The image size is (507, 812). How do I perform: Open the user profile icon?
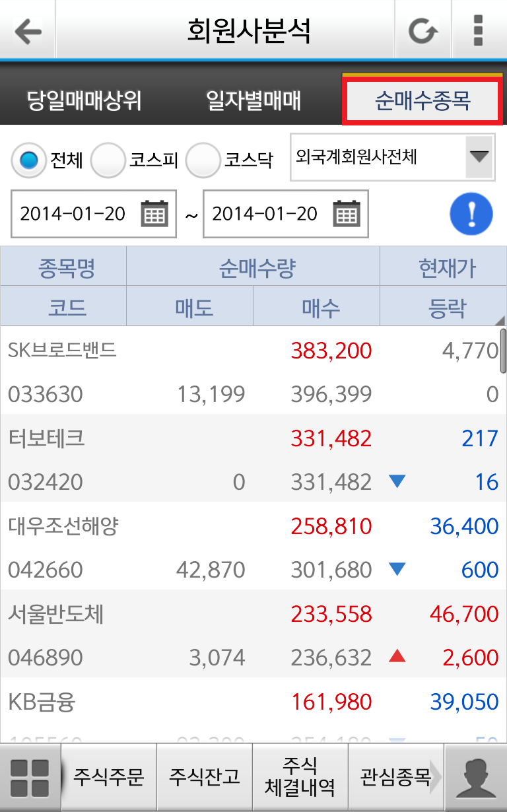476,778
